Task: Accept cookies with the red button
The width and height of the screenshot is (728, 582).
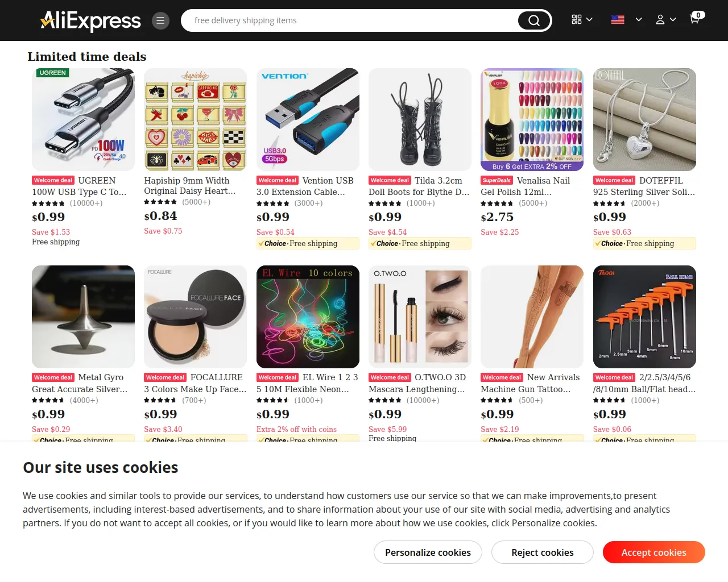Action: pos(654,552)
